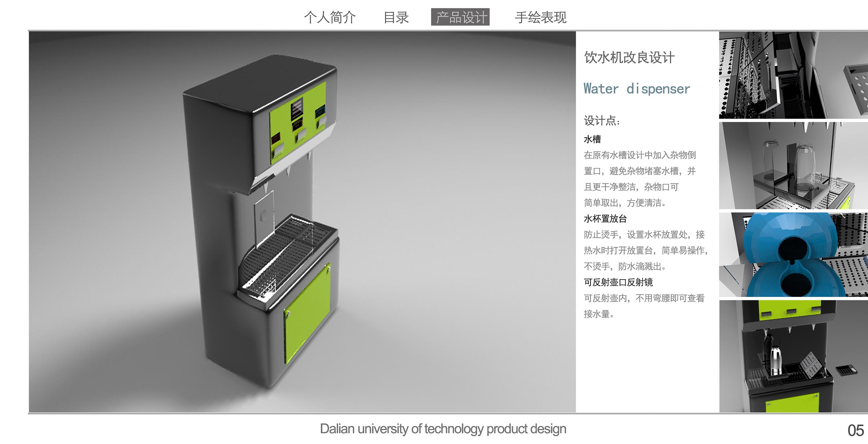
Task: Click the 水杯置放台 subheading
Action: (x=605, y=219)
